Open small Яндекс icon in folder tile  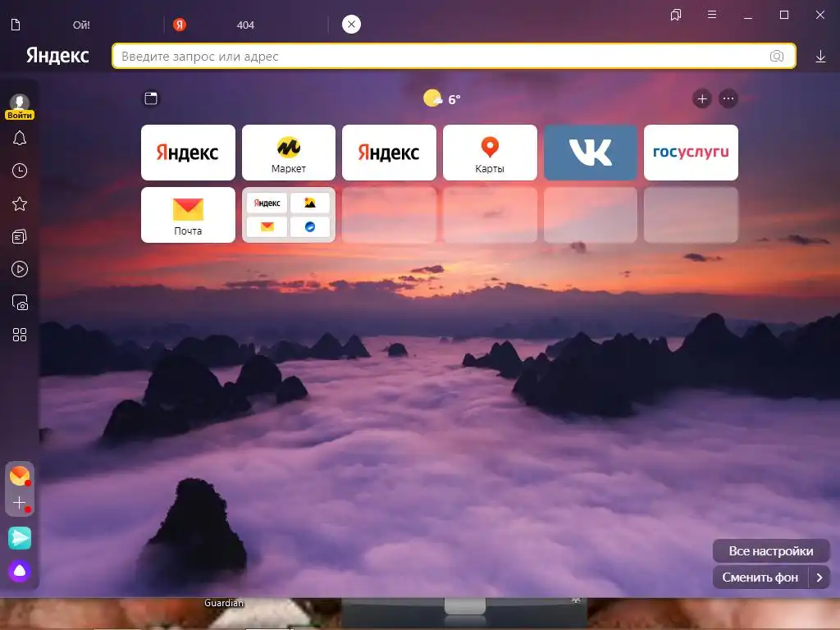pos(267,203)
